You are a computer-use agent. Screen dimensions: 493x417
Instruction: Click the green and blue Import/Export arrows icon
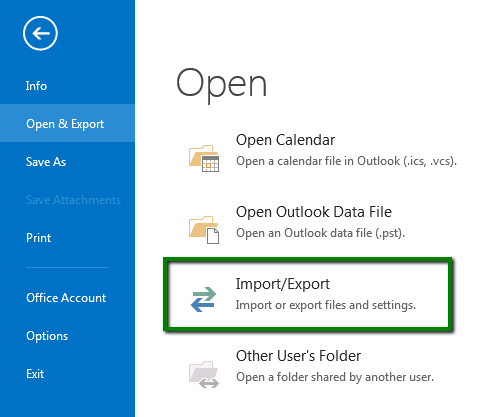click(204, 299)
